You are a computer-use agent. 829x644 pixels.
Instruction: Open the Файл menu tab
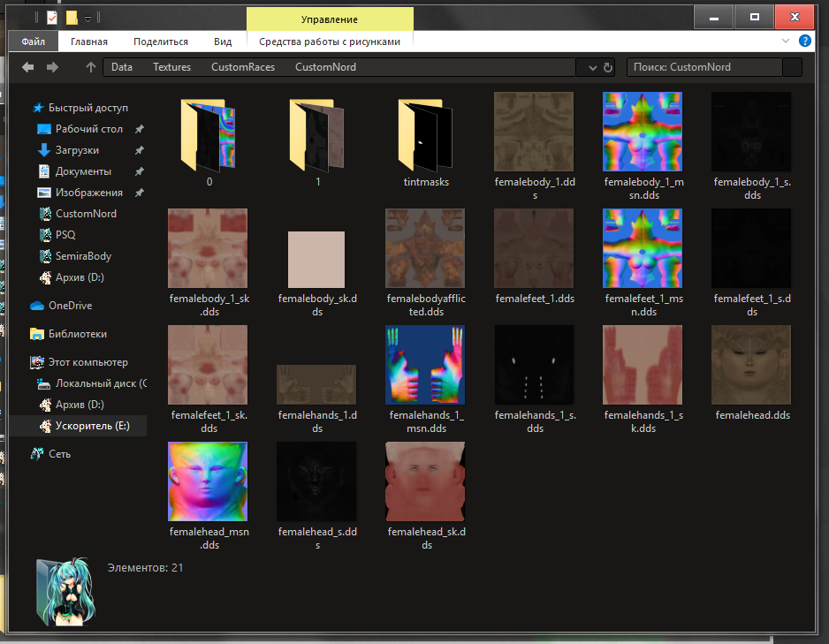(x=34, y=42)
